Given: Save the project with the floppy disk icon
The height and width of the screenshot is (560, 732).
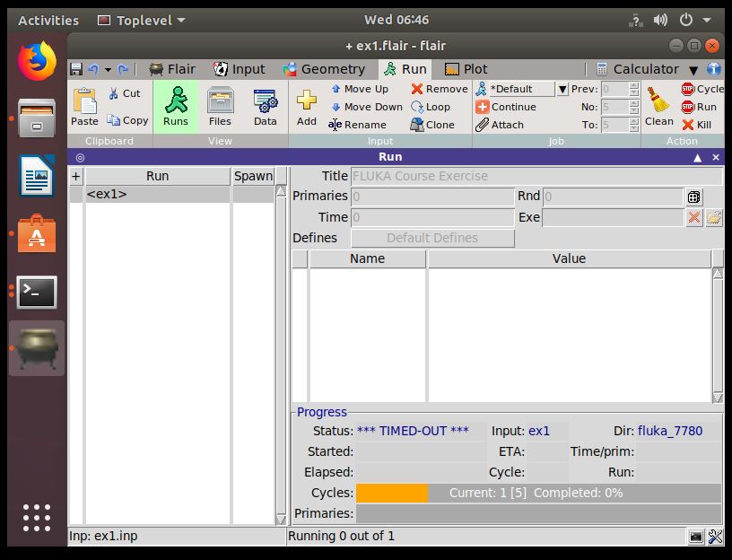Looking at the screenshot, I should (76, 70).
